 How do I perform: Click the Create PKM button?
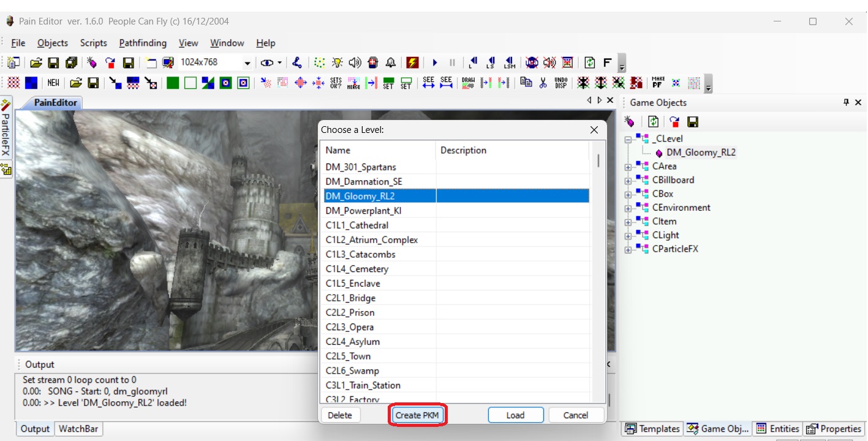point(417,415)
